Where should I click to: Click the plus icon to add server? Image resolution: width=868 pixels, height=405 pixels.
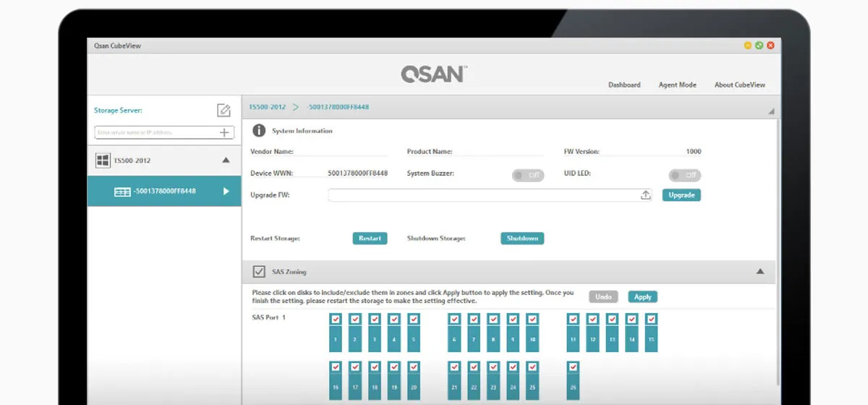coord(224,132)
